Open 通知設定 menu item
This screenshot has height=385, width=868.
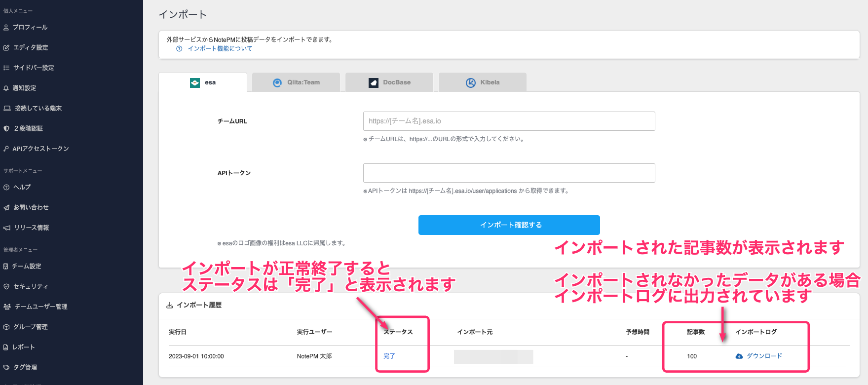tap(24, 88)
